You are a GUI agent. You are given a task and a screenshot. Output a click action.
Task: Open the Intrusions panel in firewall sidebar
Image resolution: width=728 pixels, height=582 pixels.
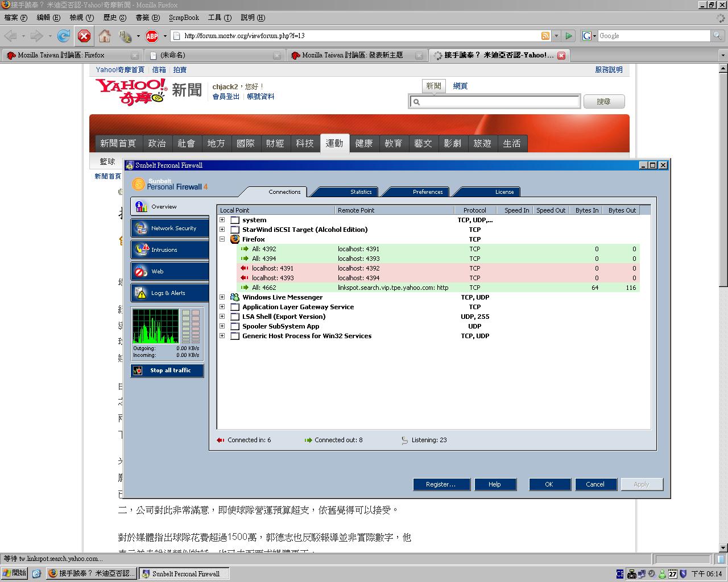point(169,250)
